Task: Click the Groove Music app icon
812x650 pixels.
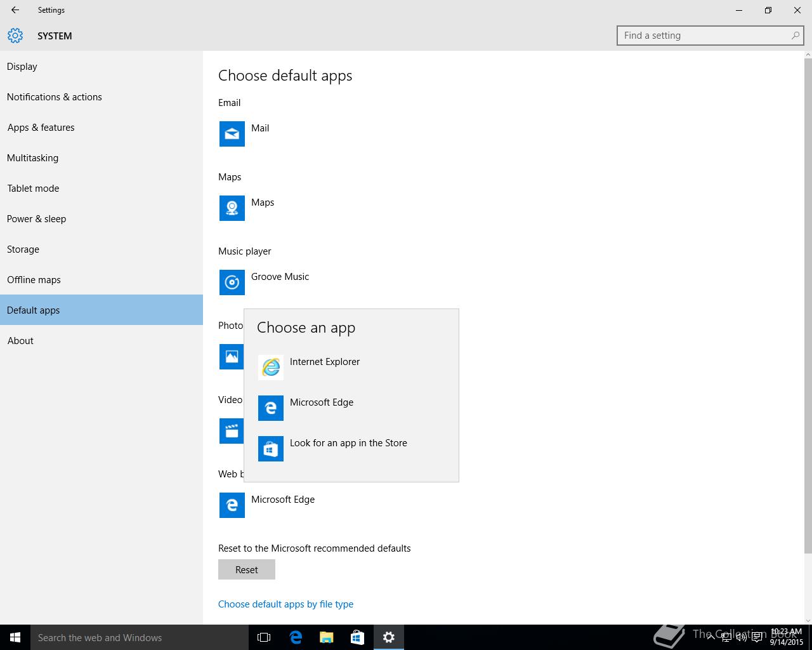Action: [232, 282]
